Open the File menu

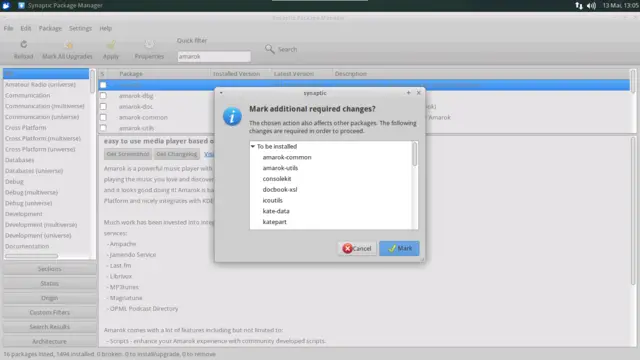point(8,28)
